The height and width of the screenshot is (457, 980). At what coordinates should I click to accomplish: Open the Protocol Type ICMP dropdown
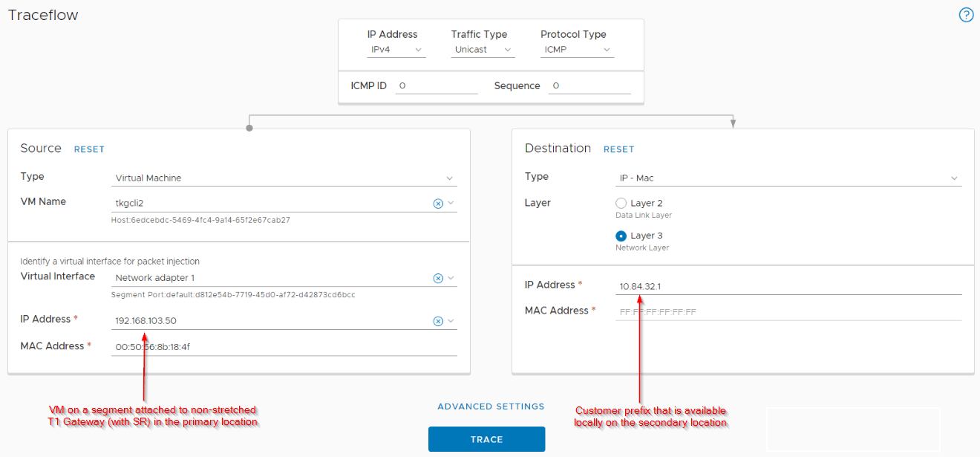tap(577, 50)
